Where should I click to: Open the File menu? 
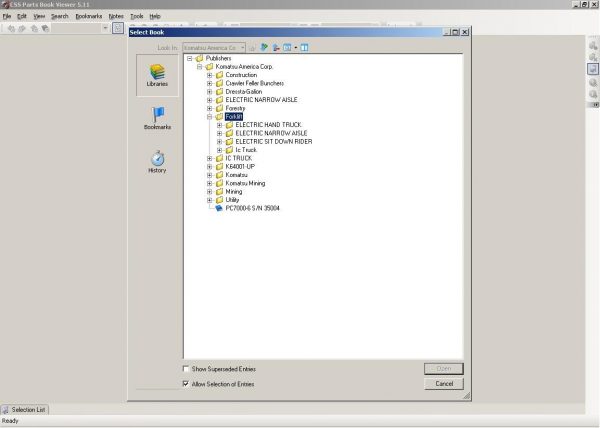[7, 16]
